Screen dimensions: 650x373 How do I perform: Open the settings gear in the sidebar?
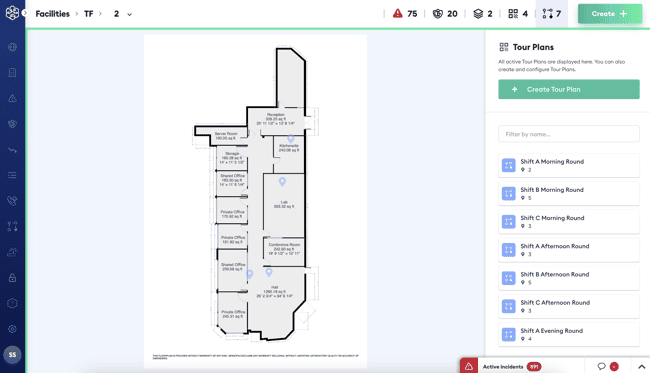(x=12, y=329)
